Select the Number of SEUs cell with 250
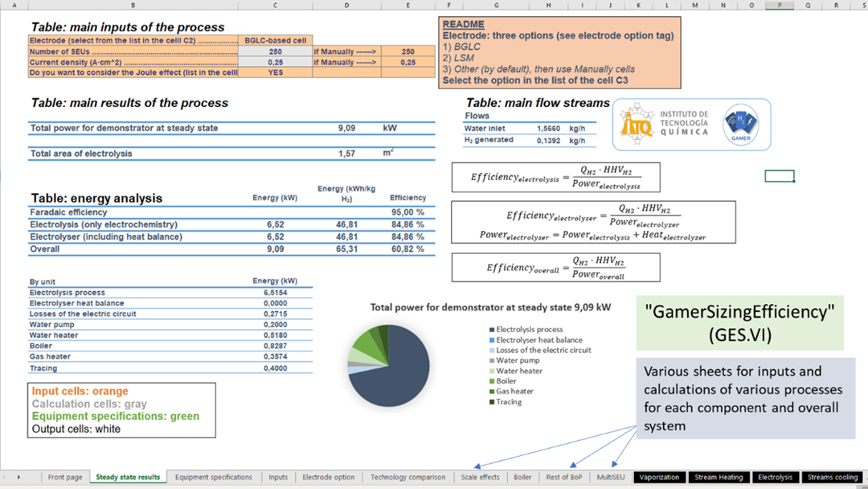This screenshot has height=489, width=868. click(x=276, y=51)
